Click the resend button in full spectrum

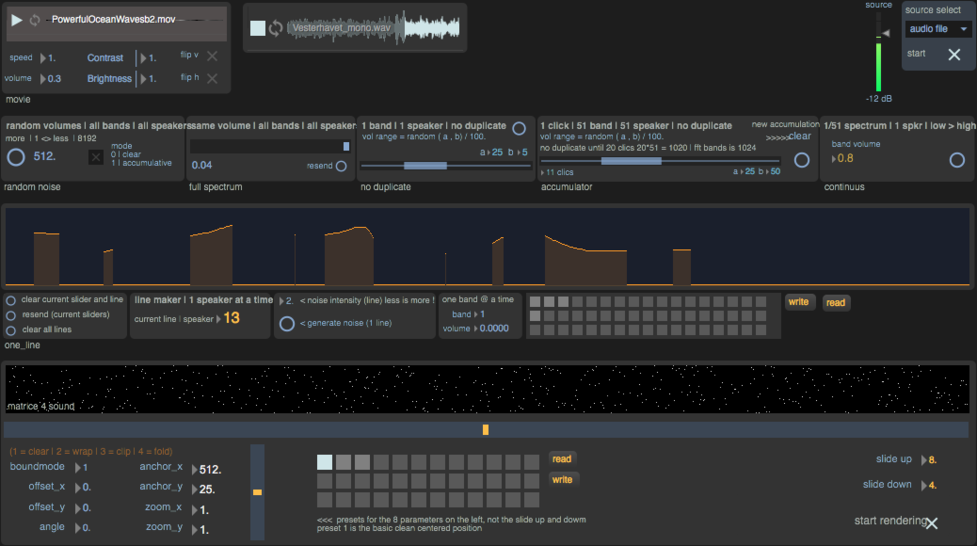pos(342,166)
